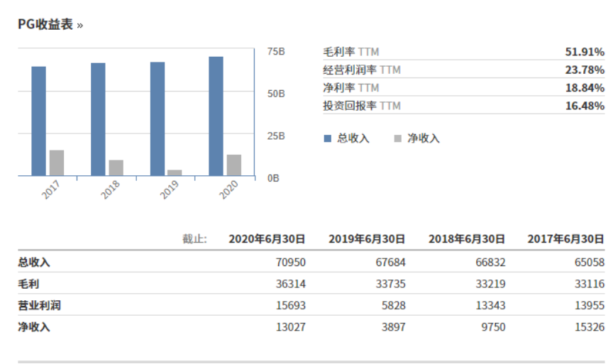The image size is (613, 364).
Task: Select the 毛利率 TTM label
Action: click(x=351, y=52)
